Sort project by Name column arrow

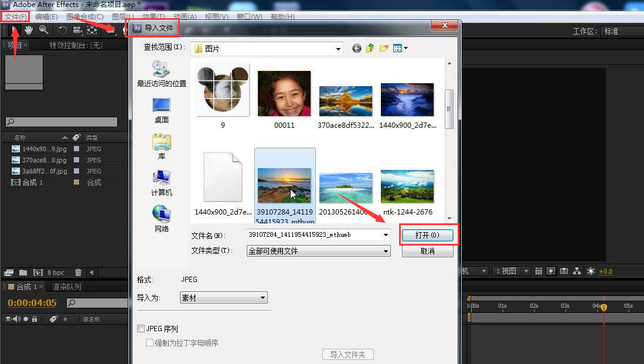[65, 137]
